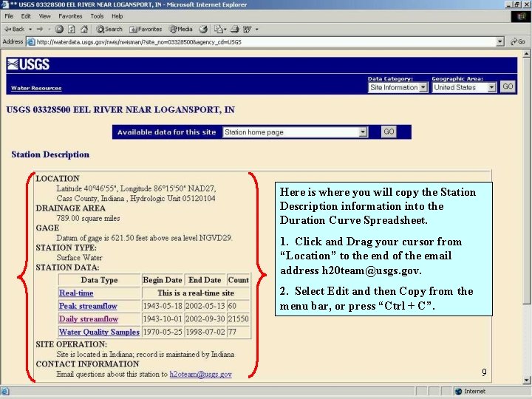
Task: Click the History icon in toolbar
Action: click(x=203, y=29)
